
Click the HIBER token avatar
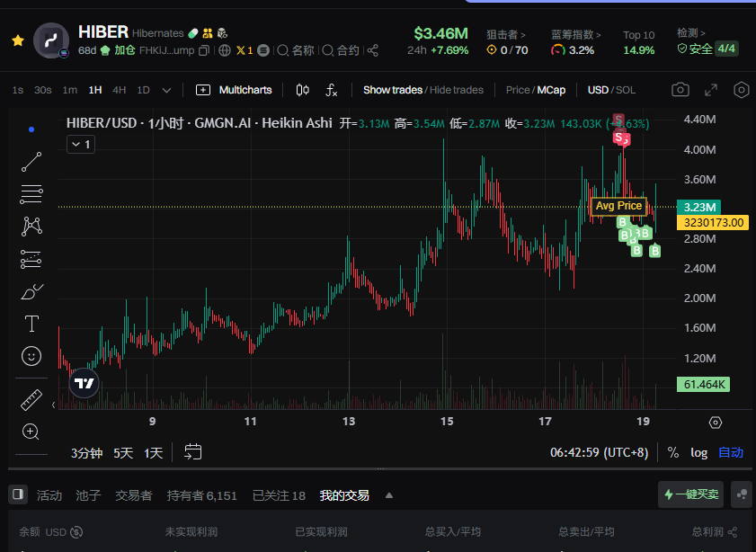click(x=51, y=40)
